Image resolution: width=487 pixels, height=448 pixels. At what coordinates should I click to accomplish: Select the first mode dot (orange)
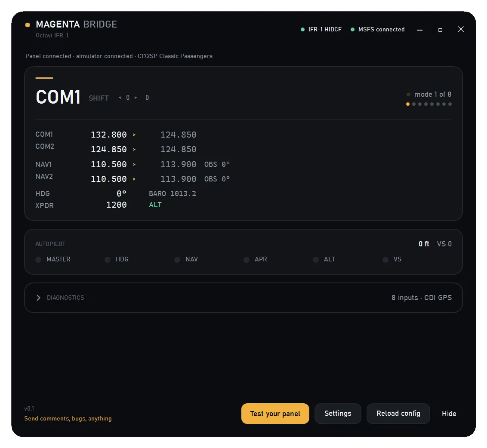408,104
